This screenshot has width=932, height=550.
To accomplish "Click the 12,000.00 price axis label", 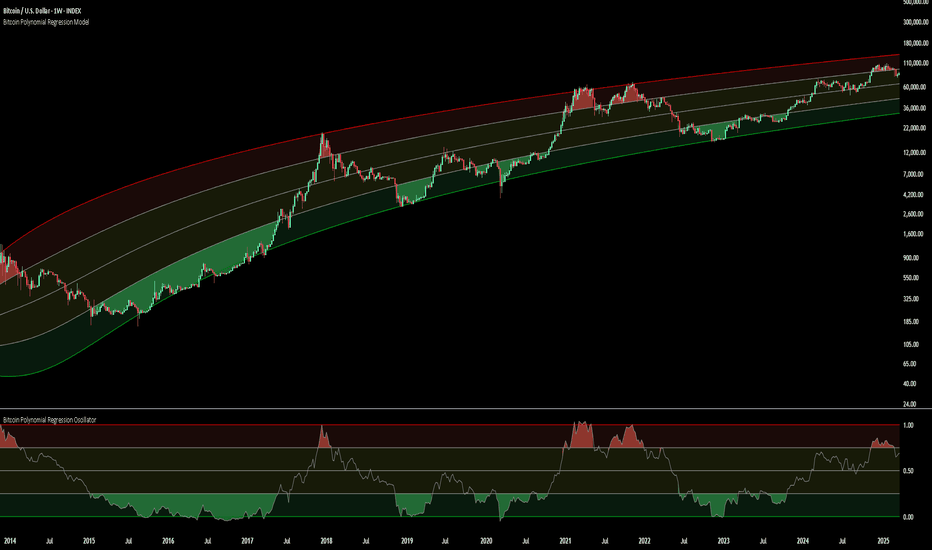I will tap(915, 153).
